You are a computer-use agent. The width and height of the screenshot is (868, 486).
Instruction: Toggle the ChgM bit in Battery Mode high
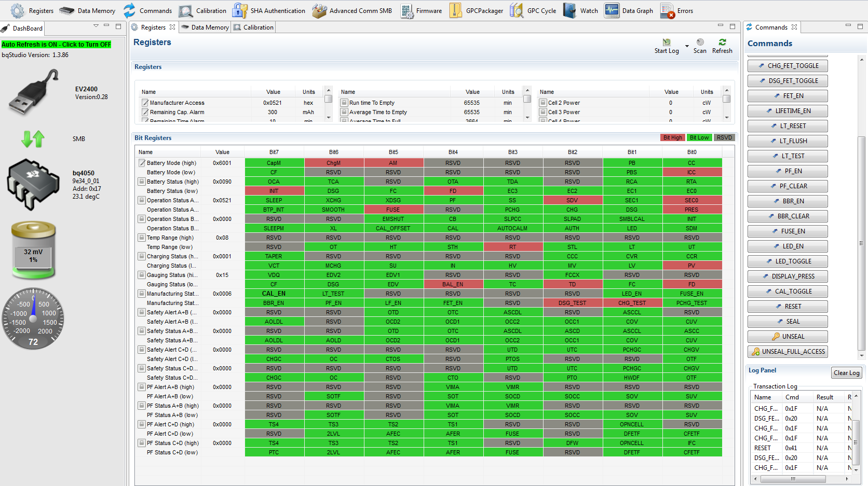click(333, 163)
